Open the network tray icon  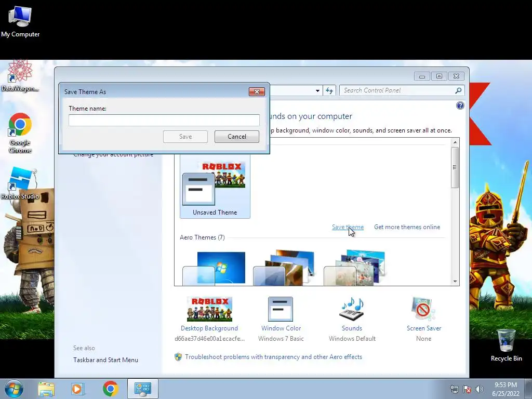[x=454, y=389]
